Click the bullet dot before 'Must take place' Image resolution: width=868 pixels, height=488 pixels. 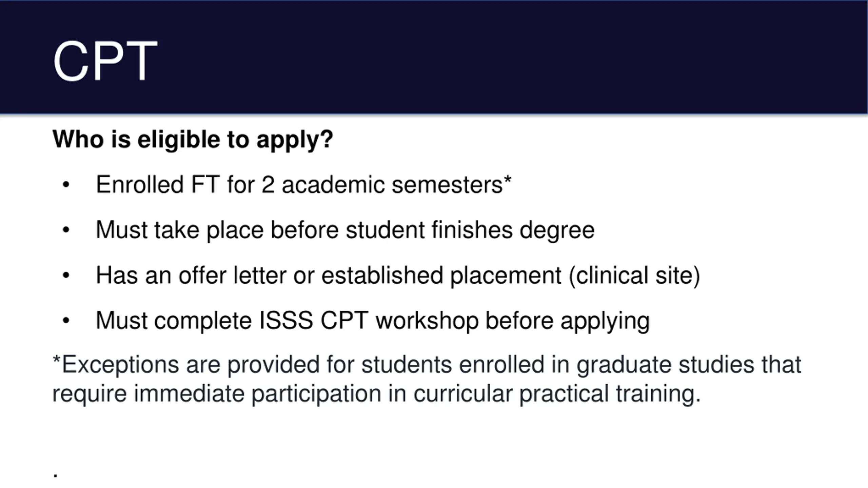tap(66, 230)
